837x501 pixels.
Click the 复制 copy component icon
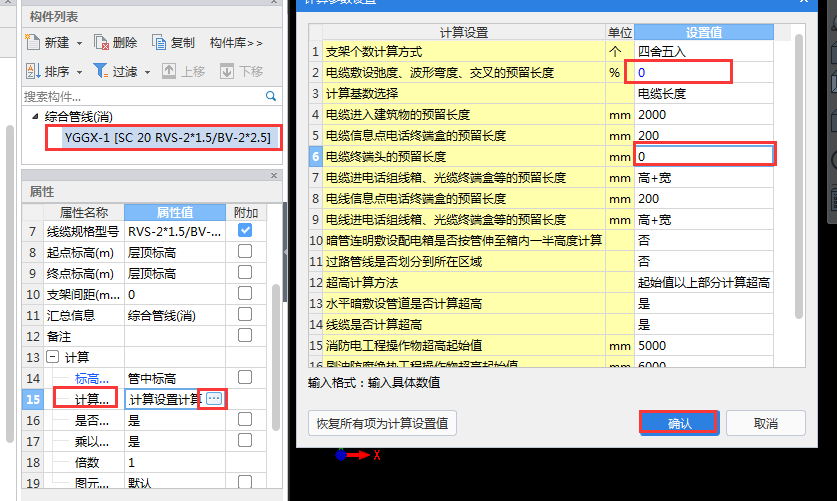click(x=159, y=42)
